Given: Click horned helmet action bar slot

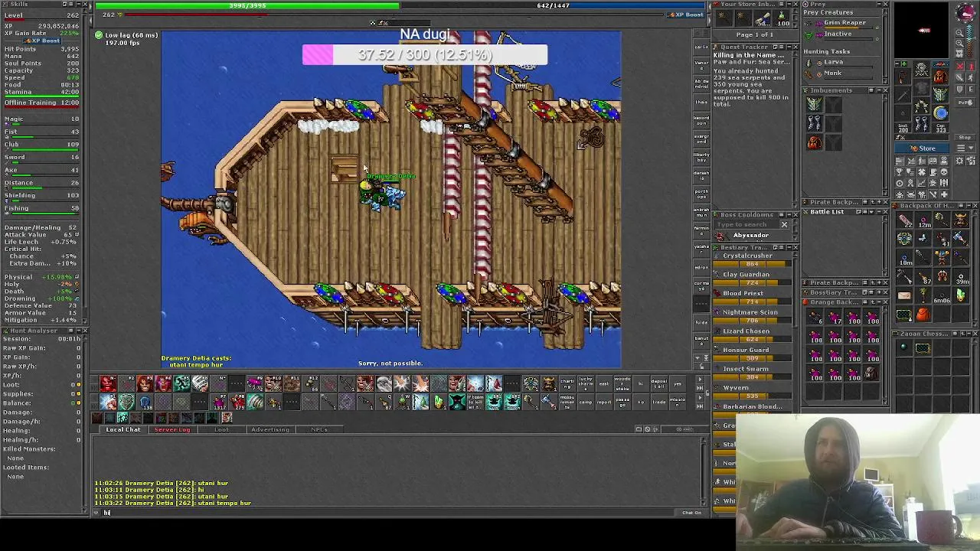Looking at the screenshot, I should [548, 383].
